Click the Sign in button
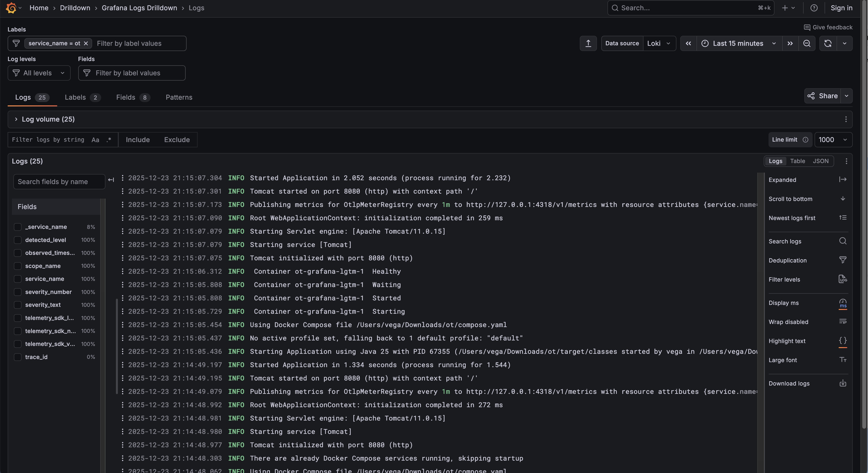Viewport: 868px width, 473px height. (841, 8)
